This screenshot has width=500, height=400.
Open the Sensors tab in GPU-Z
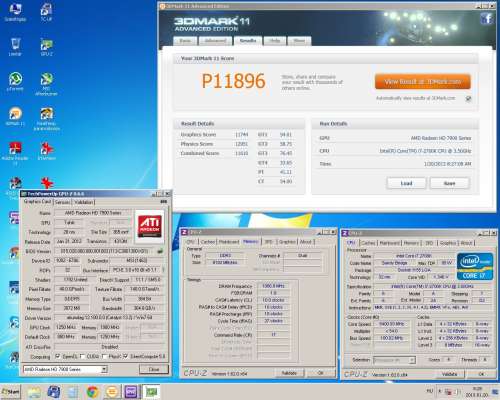click(x=62, y=202)
